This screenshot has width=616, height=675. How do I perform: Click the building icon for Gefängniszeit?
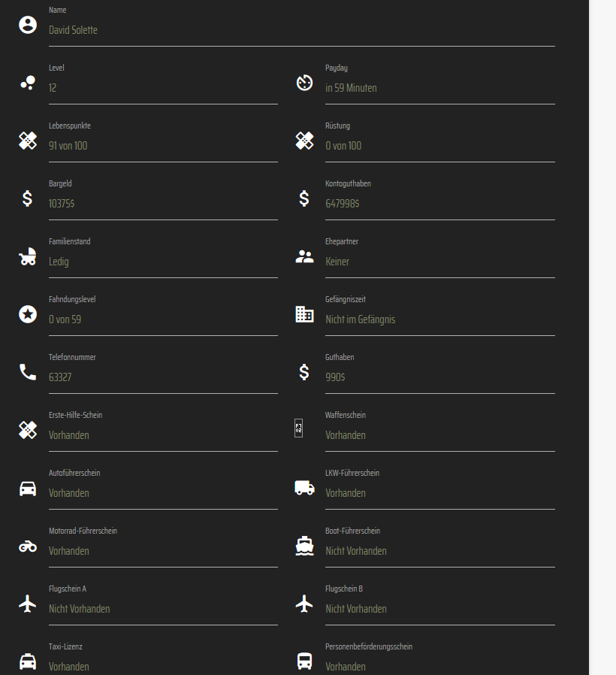click(304, 314)
